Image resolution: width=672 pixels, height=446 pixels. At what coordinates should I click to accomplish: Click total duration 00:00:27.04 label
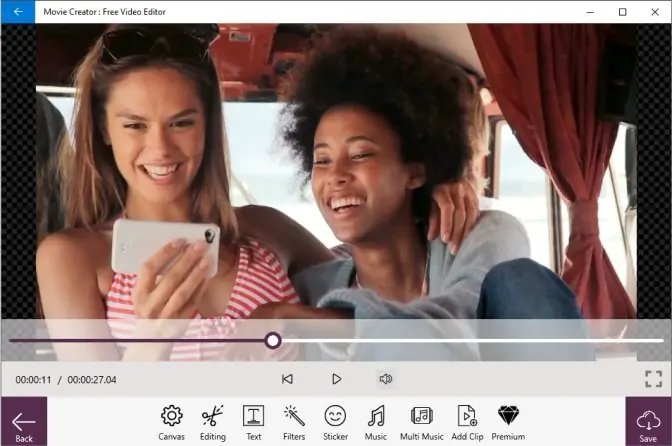(x=92, y=380)
